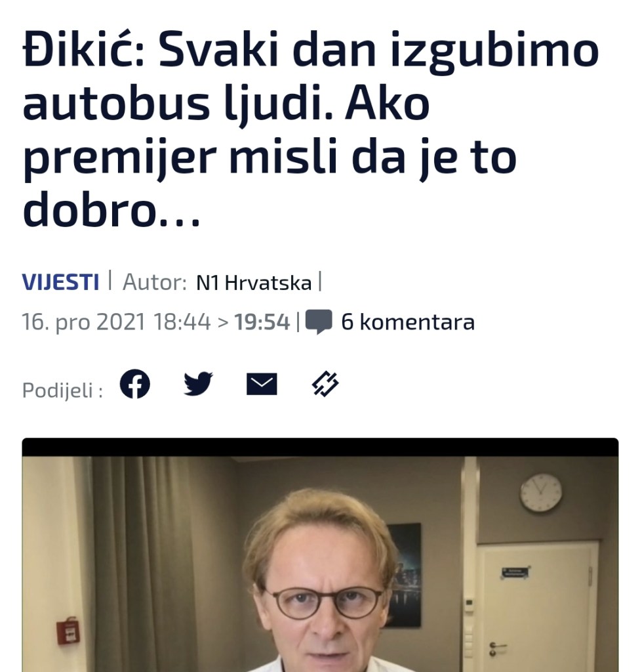Click the red fire alarm in the video
Screen dimensions: 640x672
click(x=68, y=631)
